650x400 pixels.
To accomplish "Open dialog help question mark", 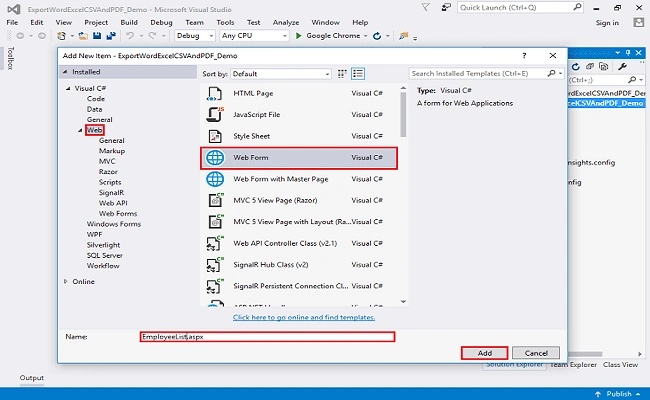I will pos(524,56).
